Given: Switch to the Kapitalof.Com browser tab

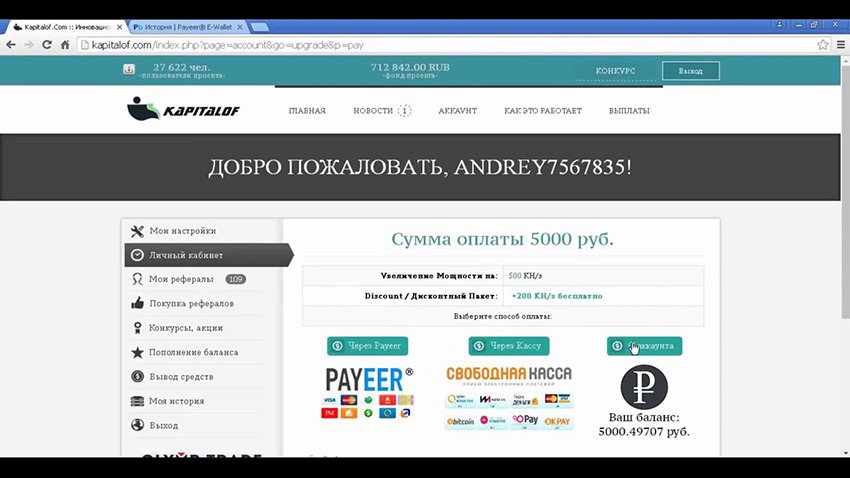Looking at the screenshot, I should pos(65,27).
